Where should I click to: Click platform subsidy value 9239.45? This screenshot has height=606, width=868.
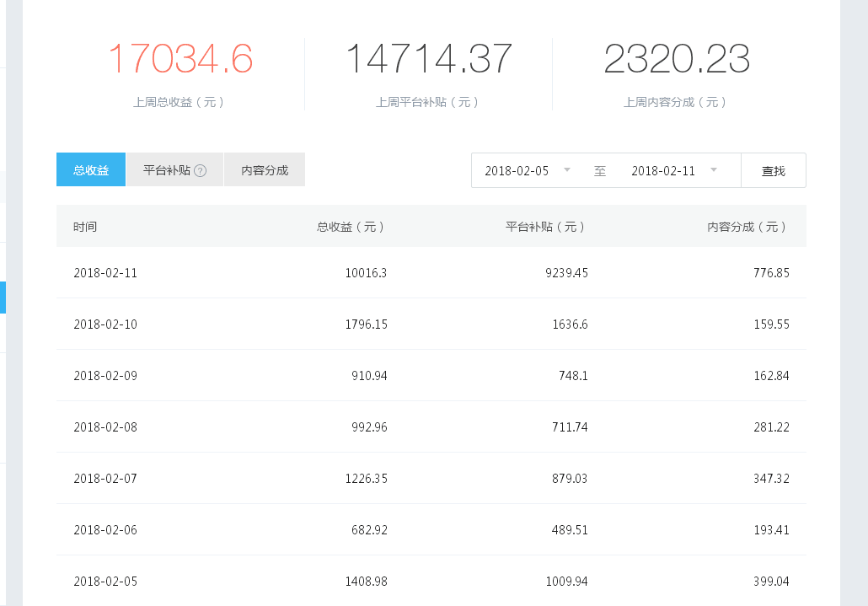pos(566,273)
